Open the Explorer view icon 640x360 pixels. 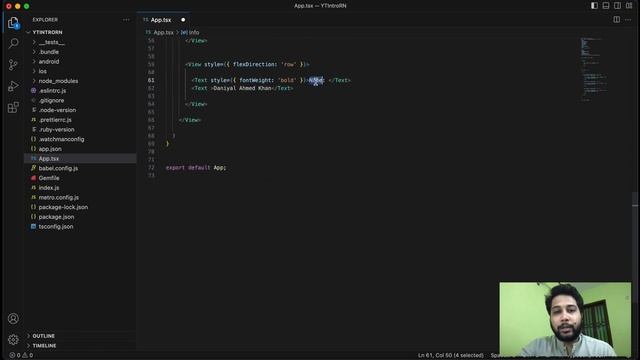point(13,23)
